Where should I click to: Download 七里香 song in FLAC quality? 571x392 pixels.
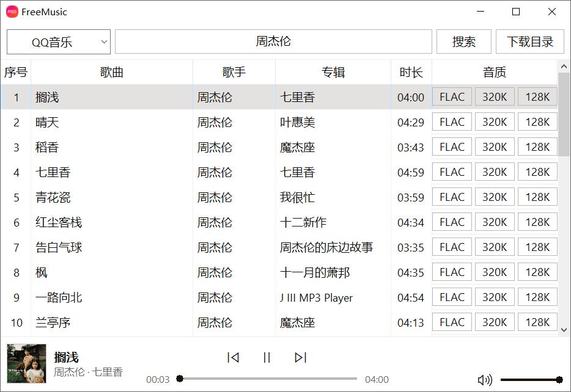452,172
